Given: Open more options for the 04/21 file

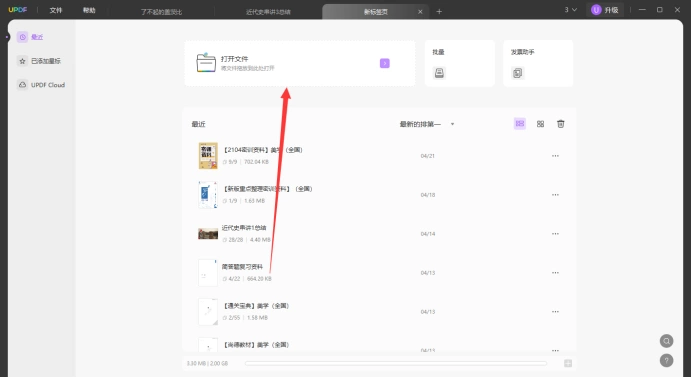Looking at the screenshot, I should (555, 156).
